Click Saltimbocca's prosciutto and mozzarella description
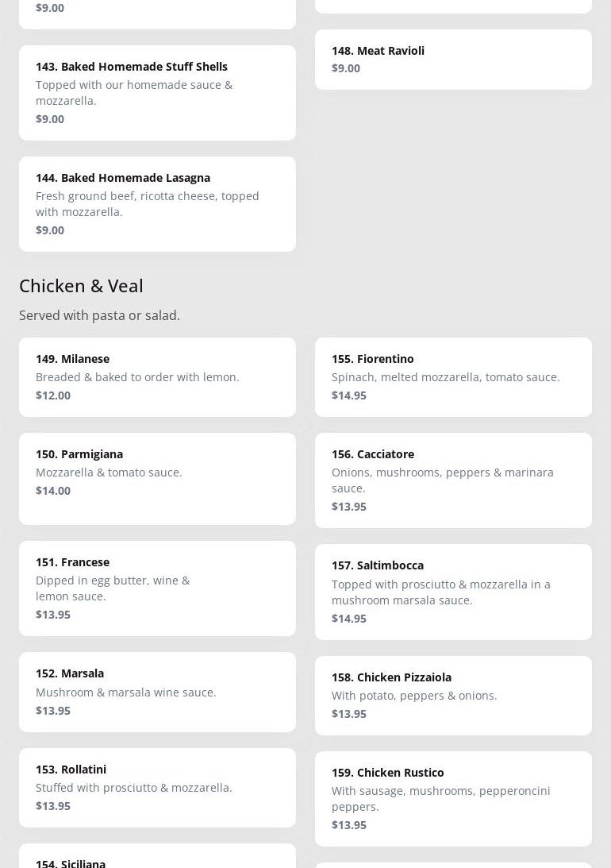The height and width of the screenshot is (868, 611). tap(440, 592)
